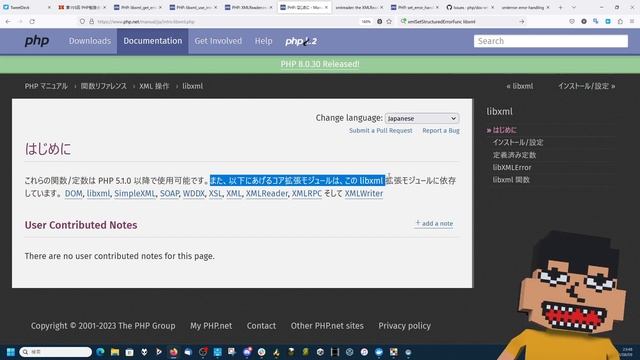Go back with the browser back arrow

point(9,21)
